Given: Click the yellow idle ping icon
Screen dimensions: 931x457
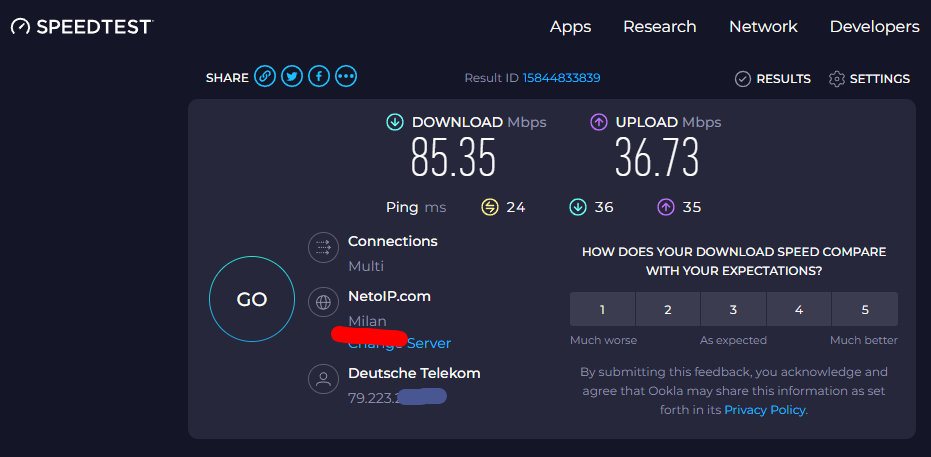Looking at the screenshot, I should 490,207.
